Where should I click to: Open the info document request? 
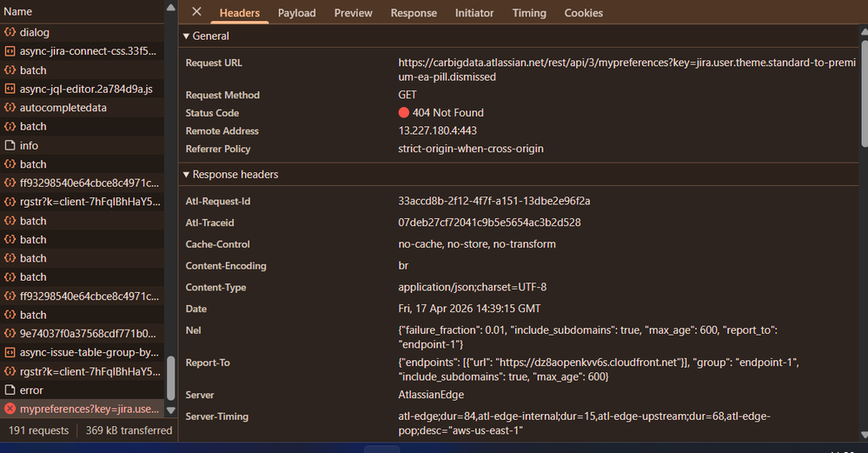coord(82,145)
